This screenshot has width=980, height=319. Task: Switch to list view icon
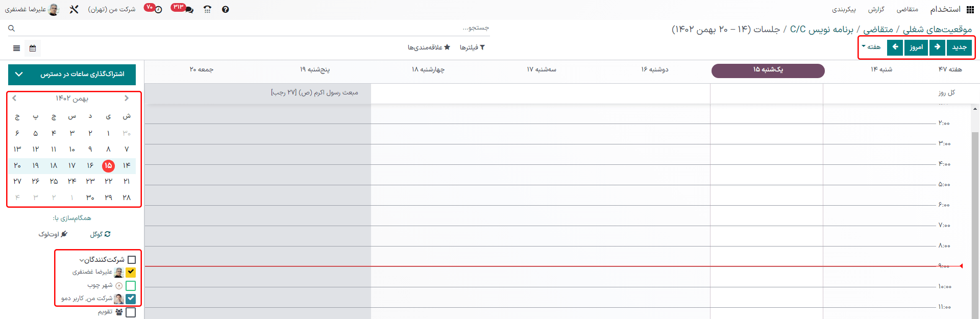pos(17,48)
